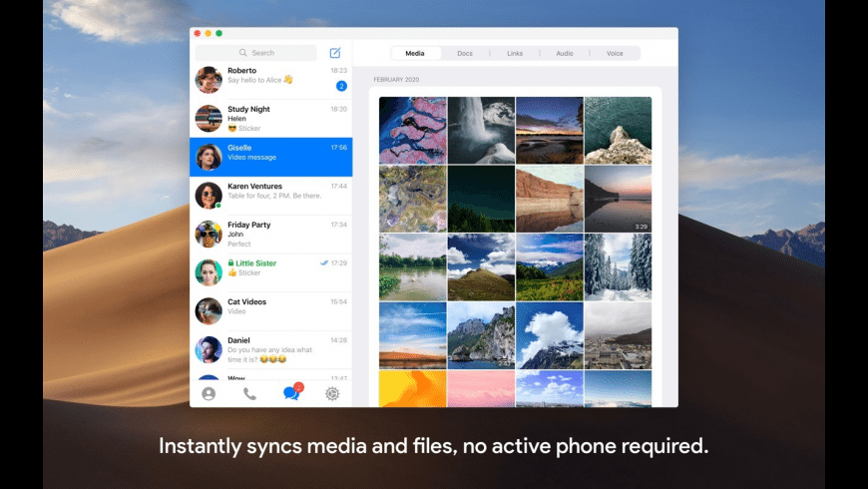
Task: Open the 3:29 video thumbnail
Action: 618,199
